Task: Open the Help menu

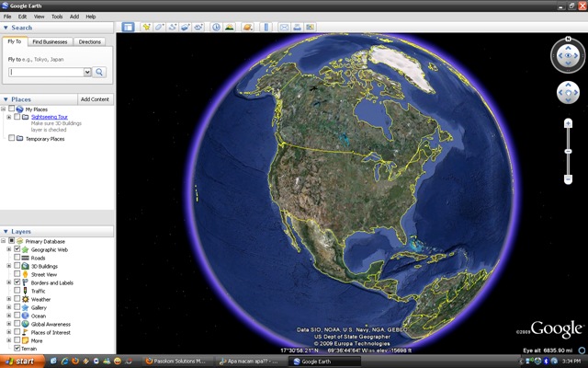Action: coord(91,17)
